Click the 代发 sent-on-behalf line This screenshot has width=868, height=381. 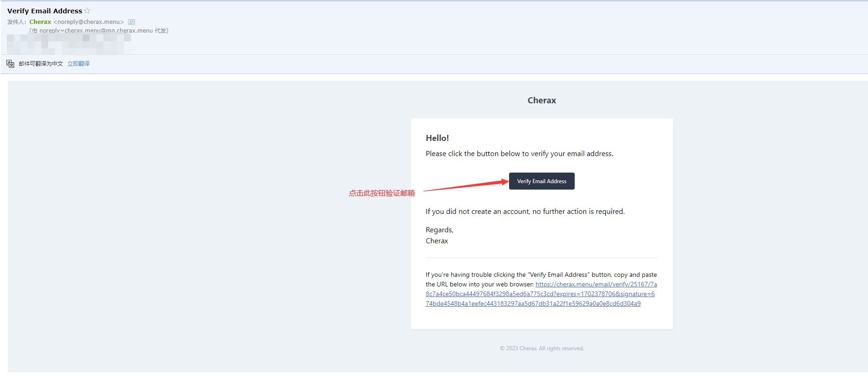[99, 31]
